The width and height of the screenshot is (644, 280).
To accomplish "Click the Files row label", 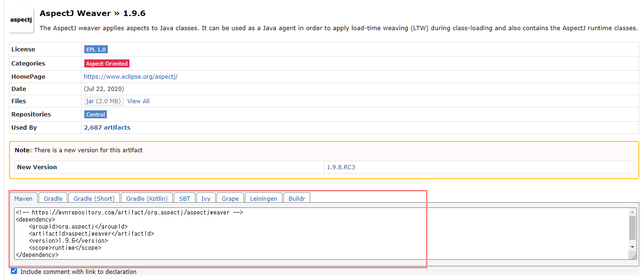I will point(19,101).
